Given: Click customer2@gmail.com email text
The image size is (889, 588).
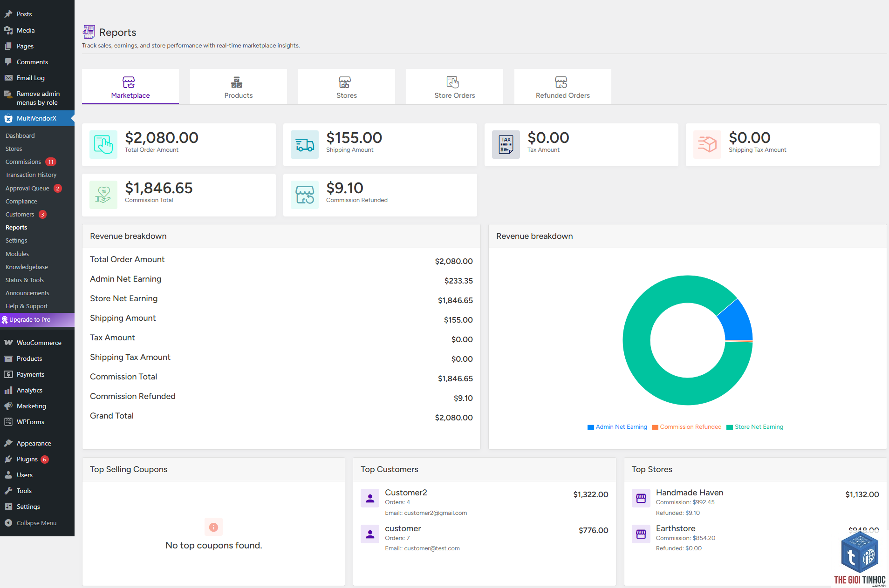Looking at the screenshot, I should [x=436, y=513].
